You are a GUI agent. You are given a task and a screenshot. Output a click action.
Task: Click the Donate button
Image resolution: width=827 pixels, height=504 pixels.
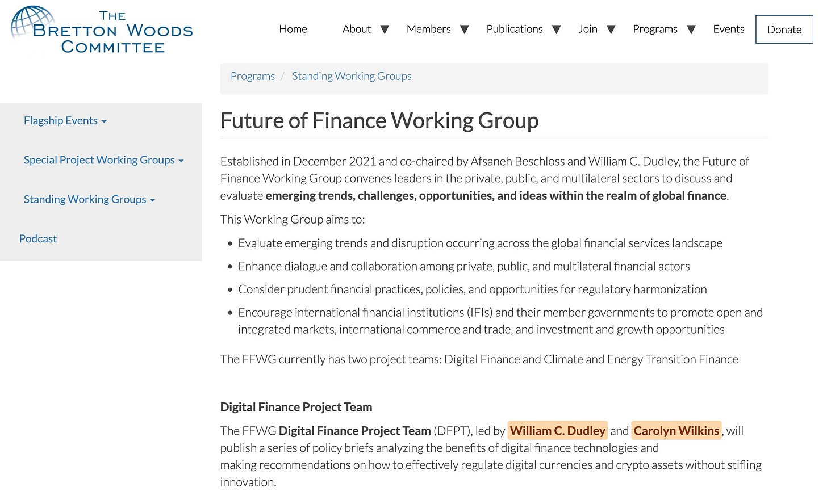click(784, 30)
